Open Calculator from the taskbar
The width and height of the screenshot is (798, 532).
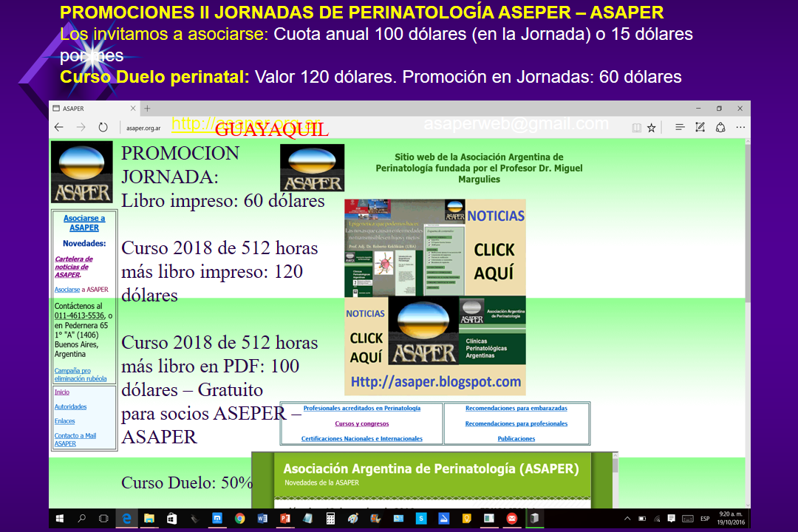click(x=330, y=519)
